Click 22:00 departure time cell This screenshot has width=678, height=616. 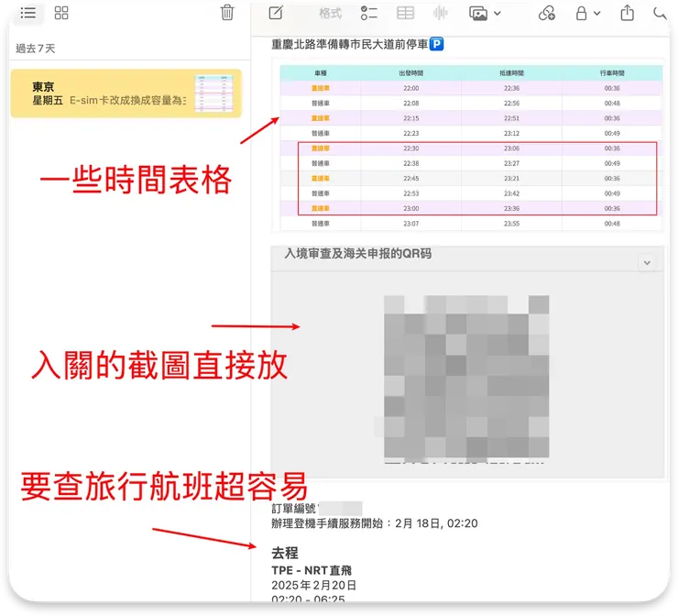[410, 88]
